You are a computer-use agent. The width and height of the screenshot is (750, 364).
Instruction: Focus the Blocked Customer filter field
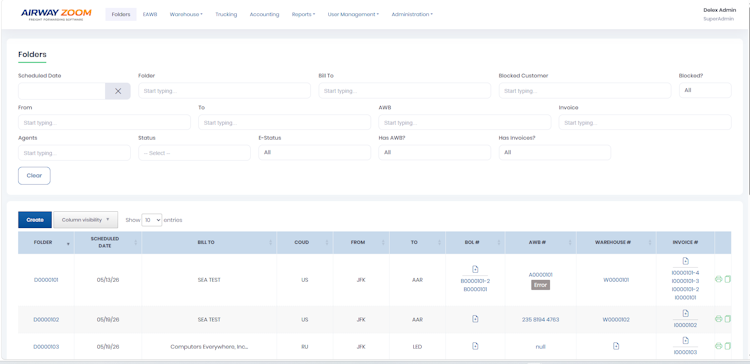pos(585,91)
